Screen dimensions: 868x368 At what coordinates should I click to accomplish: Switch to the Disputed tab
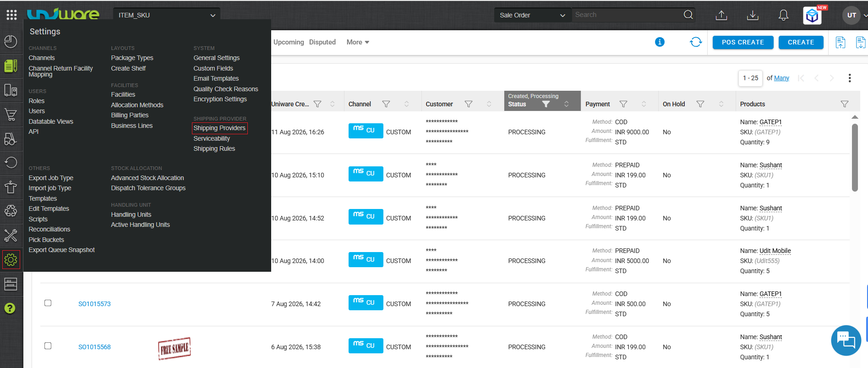[x=322, y=42]
